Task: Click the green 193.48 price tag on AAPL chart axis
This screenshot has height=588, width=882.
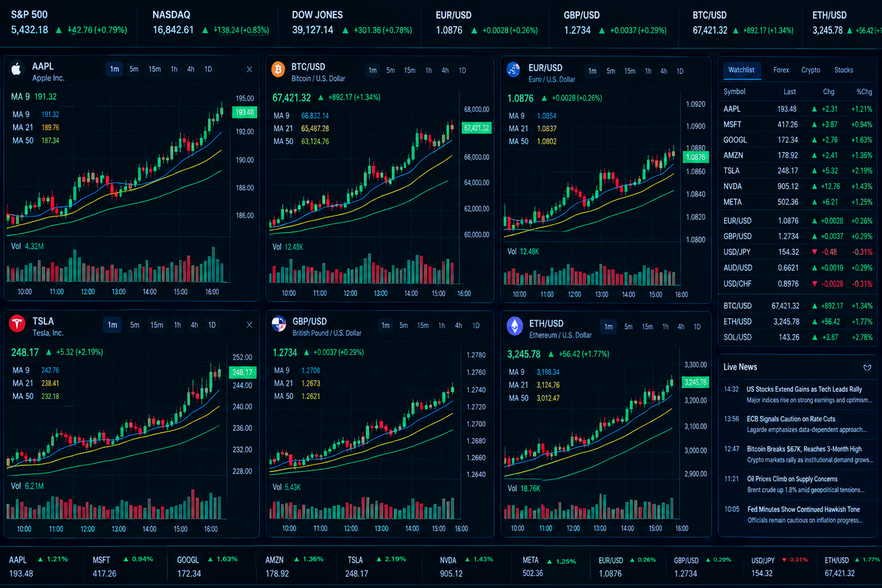Action: tap(245, 112)
